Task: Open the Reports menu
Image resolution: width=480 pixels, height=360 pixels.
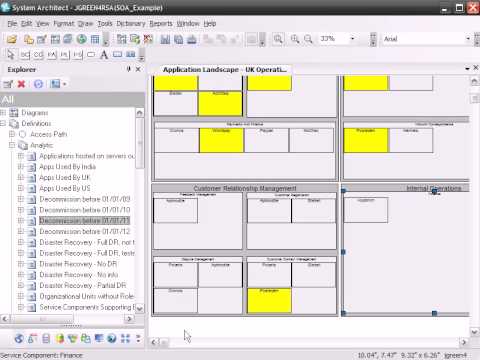Action: click(161, 24)
